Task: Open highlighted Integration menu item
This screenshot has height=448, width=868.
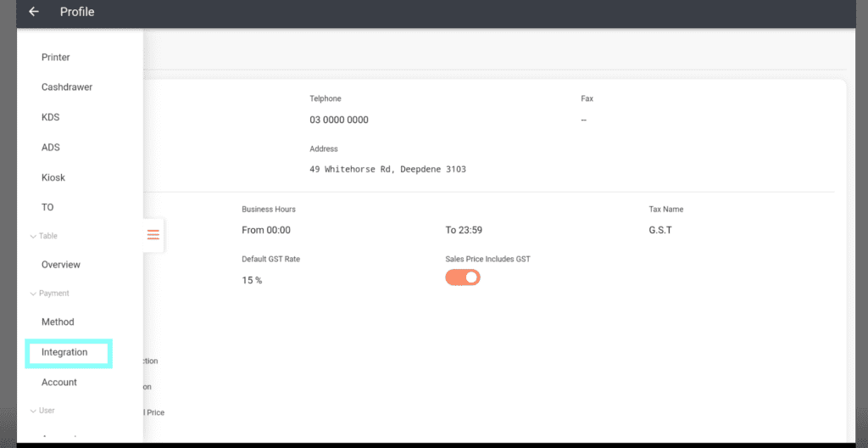Action: coord(64,352)
